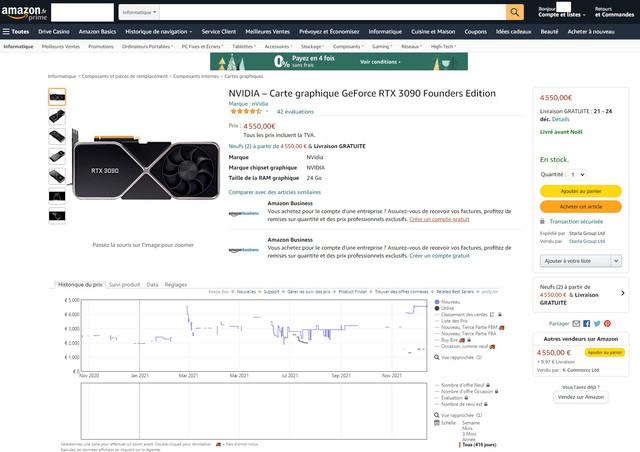Image resolution: width=640 pixels, height=452 pixels.
Task: Click Ajouter au panier in main buy box
Action: (x=580, y=191)
